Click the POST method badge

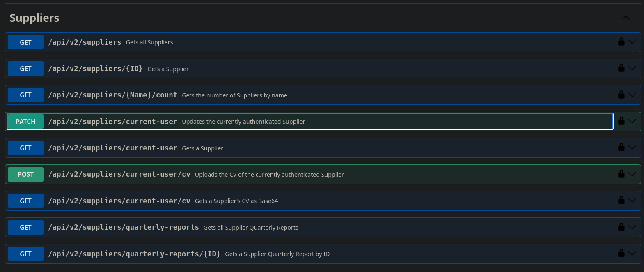[25, 174]
